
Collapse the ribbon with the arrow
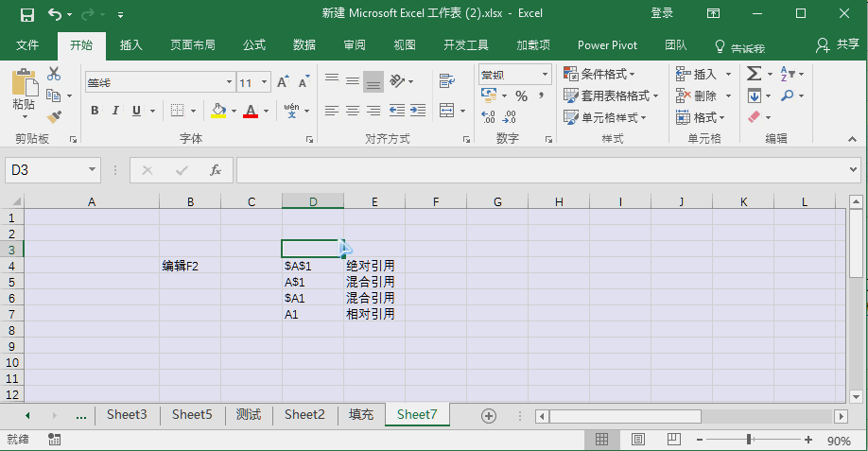[852, 139]
